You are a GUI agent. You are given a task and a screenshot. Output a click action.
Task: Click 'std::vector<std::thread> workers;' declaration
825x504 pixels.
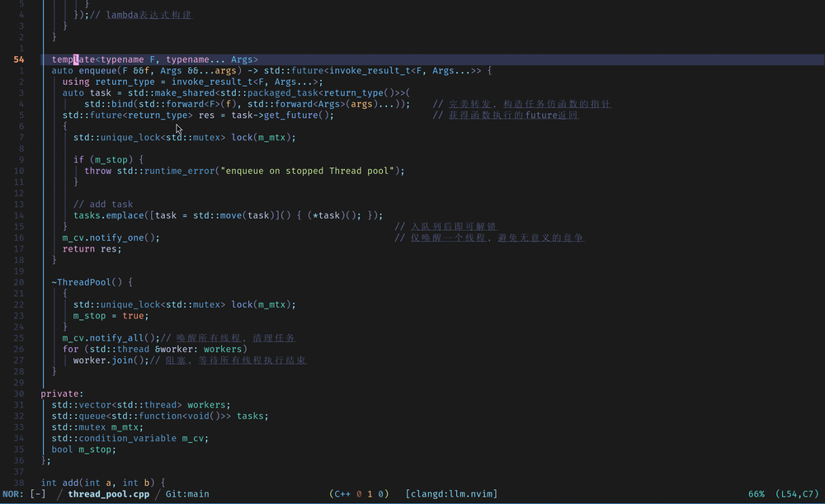(141, 404)
